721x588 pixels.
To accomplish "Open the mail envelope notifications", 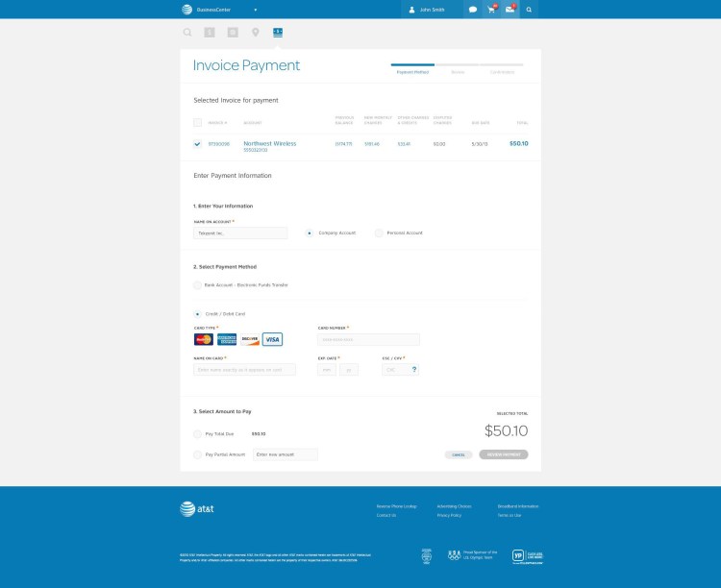I will (510, 10).
